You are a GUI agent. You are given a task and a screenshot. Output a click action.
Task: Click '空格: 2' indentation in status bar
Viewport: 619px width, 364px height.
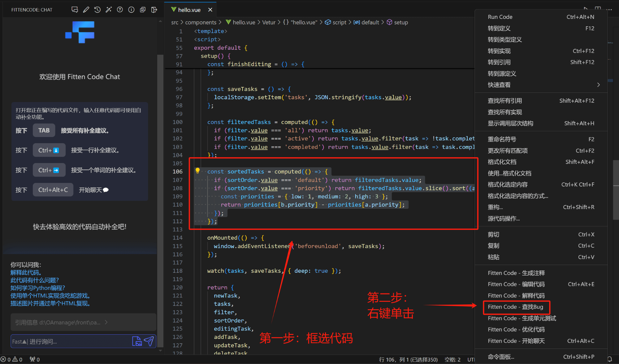[x=452, y=359]
